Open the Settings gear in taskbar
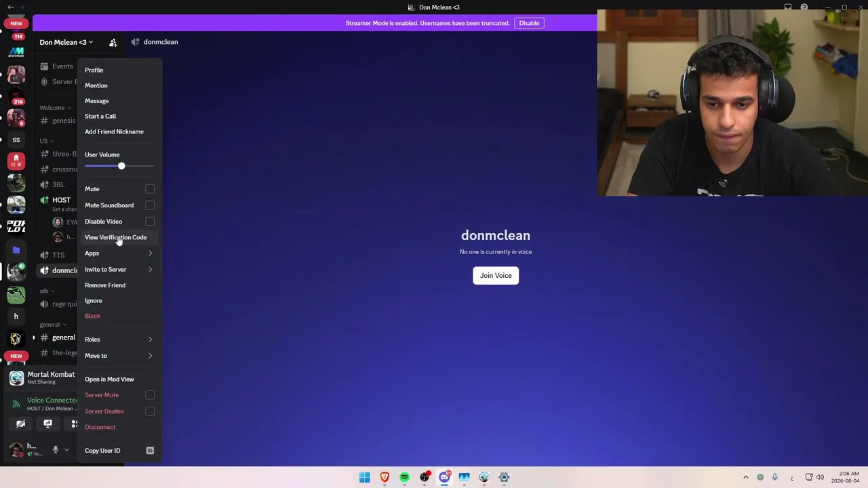The width and height of the screenshot is (868, 488). coord(504,477)
